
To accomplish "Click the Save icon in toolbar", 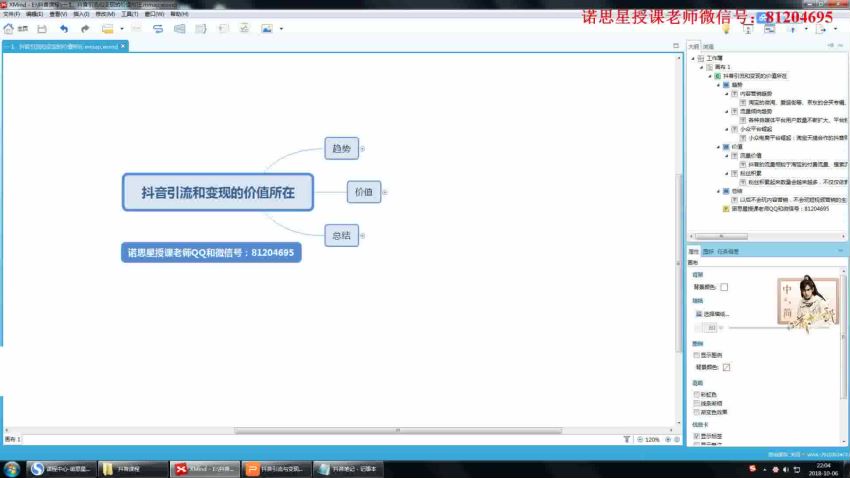I will point(42,29).
